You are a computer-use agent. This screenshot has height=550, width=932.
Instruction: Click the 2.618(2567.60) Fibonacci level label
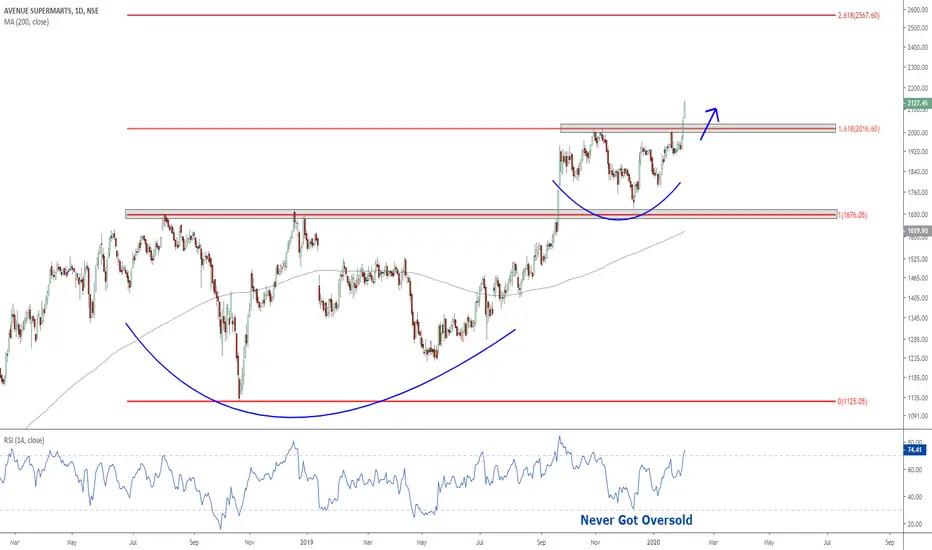[x=858, y=15]
